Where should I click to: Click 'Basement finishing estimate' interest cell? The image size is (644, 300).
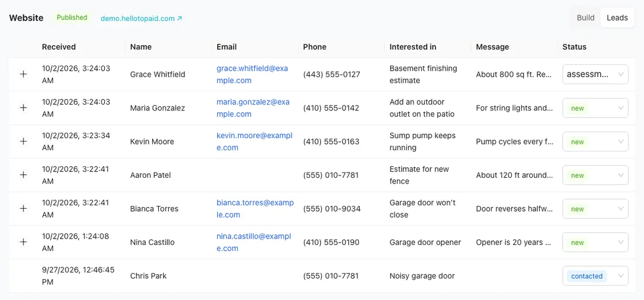click(x=423, y=74)
